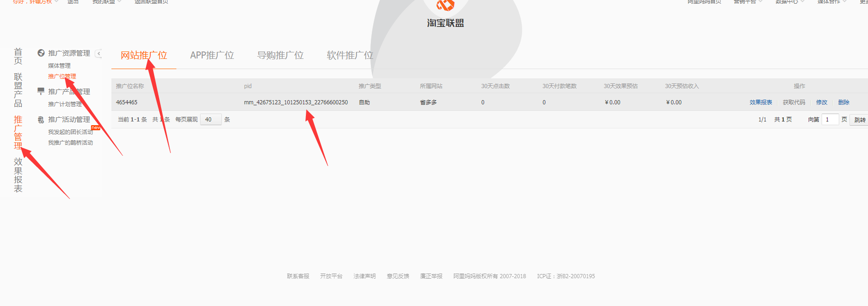
Task: Open 我发起的团长活动 in sidebar
Action: [x=71, y=132]
